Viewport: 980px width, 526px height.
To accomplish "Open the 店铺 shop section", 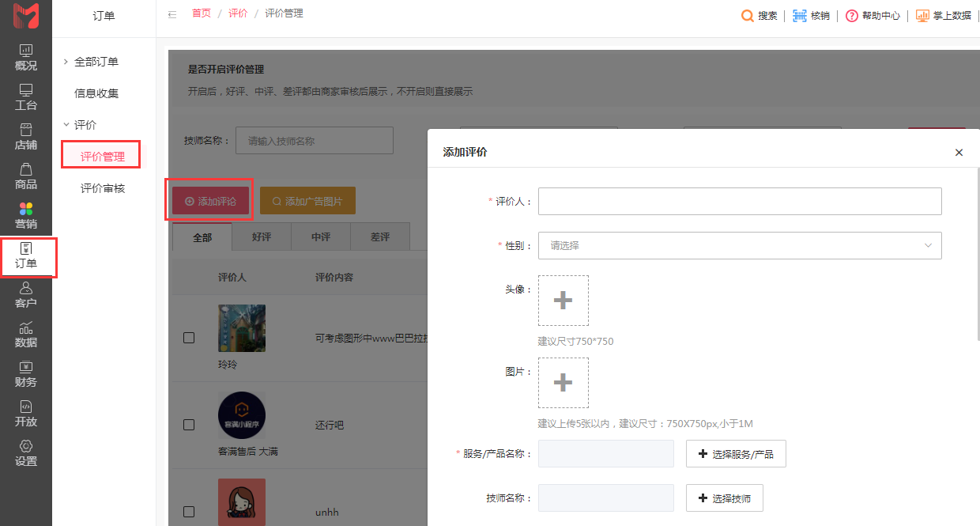I will [x=26, y=136].
